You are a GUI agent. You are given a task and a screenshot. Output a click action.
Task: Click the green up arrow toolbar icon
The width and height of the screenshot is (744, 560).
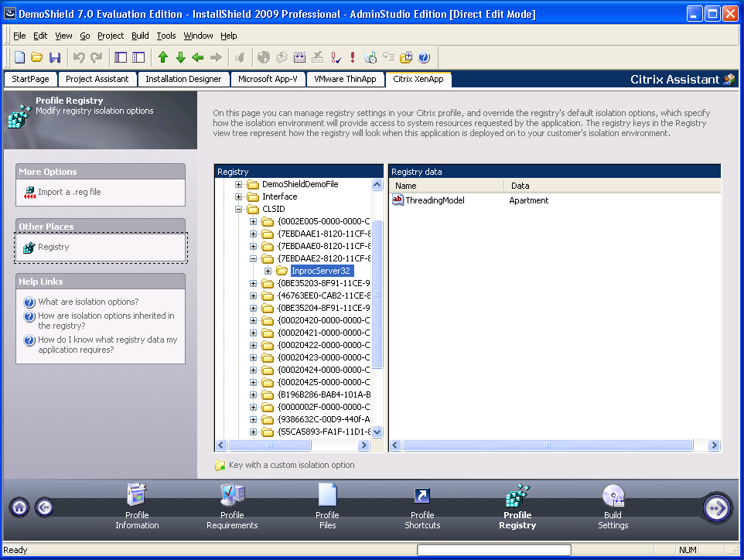[x=162, y=57]
